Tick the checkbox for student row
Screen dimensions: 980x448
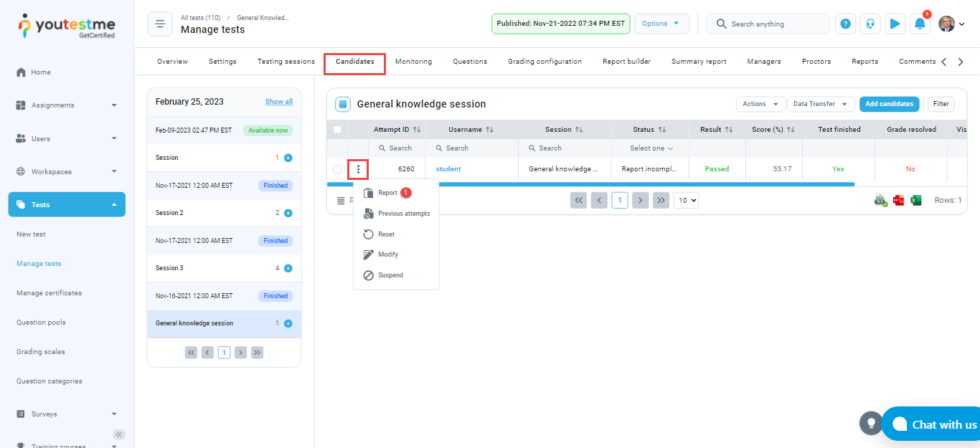coord(337,169)
